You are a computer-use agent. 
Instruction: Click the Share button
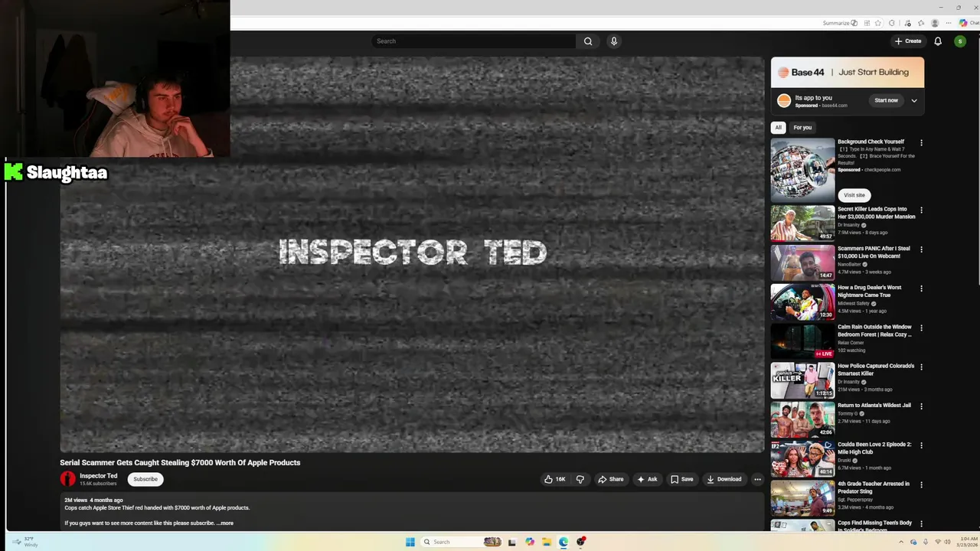click(610, 479)
